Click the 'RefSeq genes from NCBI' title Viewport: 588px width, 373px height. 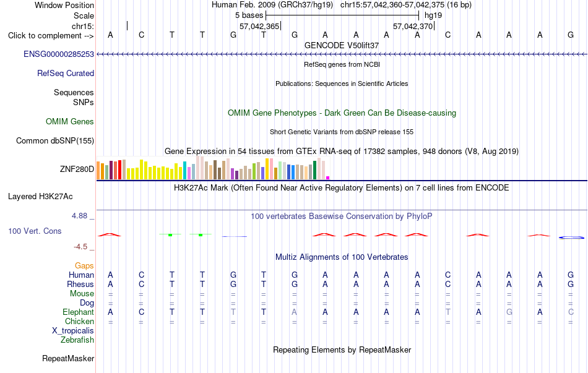[x=342, y=64]
